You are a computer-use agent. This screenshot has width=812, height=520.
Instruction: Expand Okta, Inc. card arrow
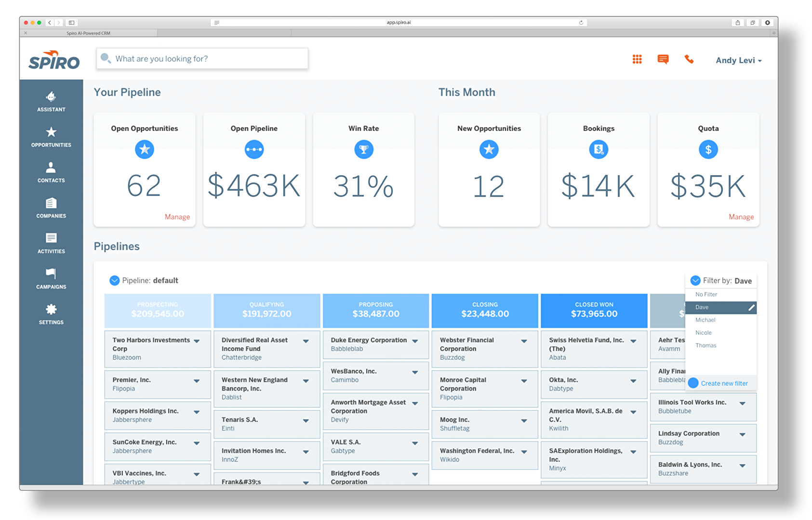(x=633, y=381)
